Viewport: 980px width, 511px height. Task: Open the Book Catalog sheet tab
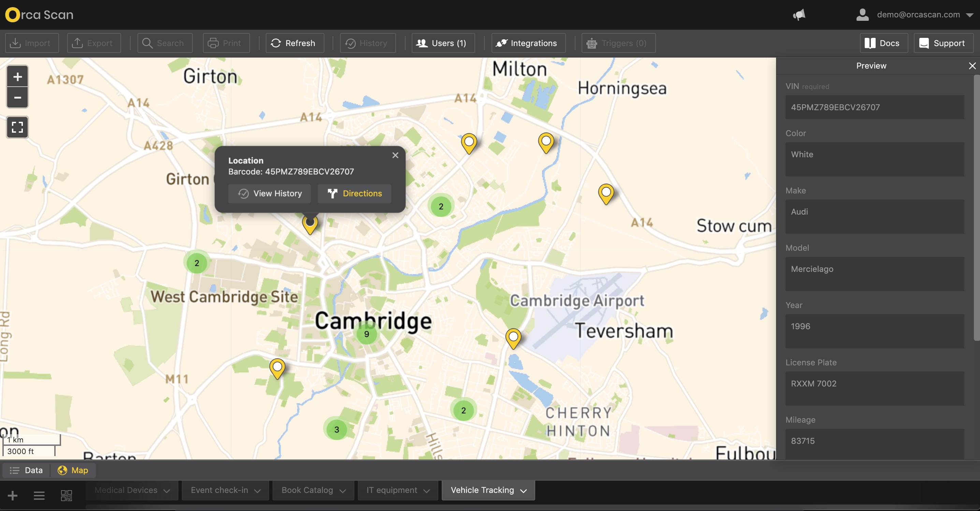tap(307, 490)
